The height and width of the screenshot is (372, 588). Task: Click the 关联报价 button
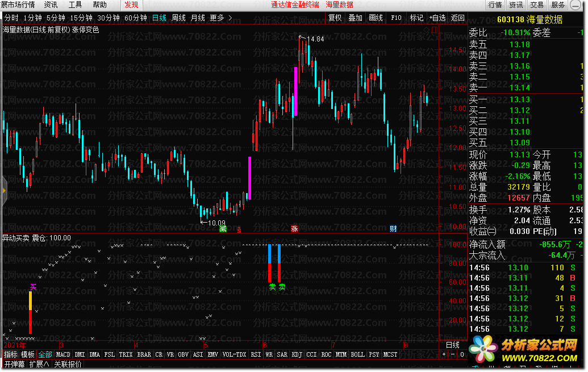click(68, 364)
